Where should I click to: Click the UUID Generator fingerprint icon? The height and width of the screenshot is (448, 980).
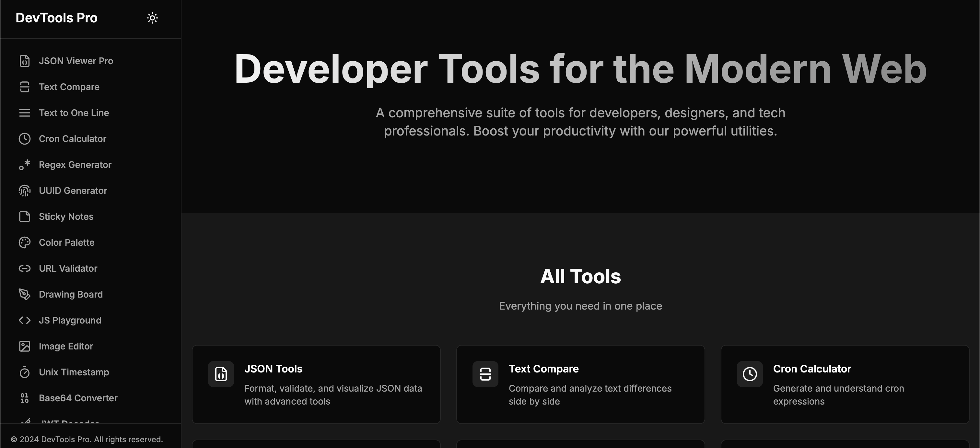pos(24,190)
